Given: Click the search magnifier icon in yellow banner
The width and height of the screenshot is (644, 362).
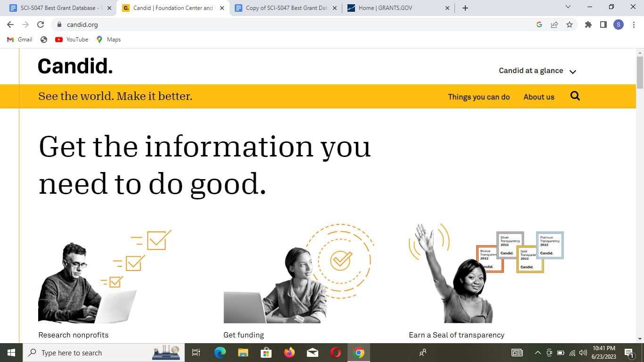Looking at the screenshot, I should 575,96.
